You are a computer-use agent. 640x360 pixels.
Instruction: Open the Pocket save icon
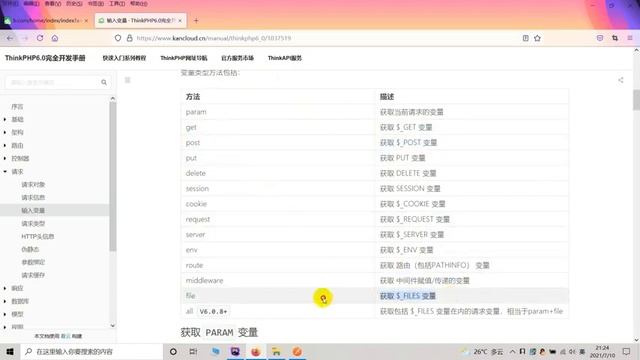(600, 38)
